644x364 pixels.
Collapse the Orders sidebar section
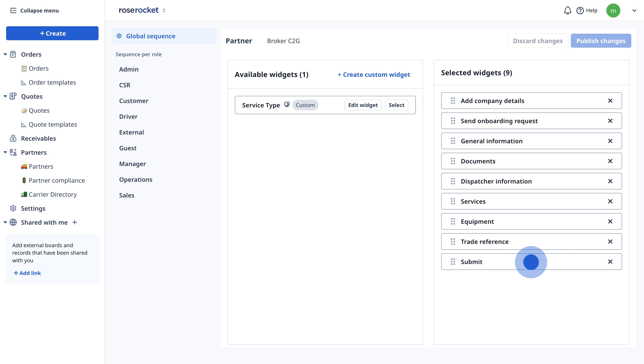(5, 54)
